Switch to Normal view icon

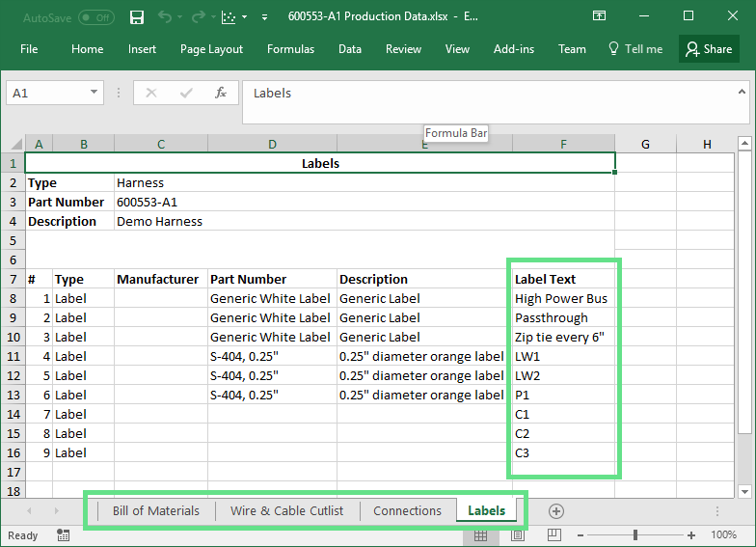(480, 534)
